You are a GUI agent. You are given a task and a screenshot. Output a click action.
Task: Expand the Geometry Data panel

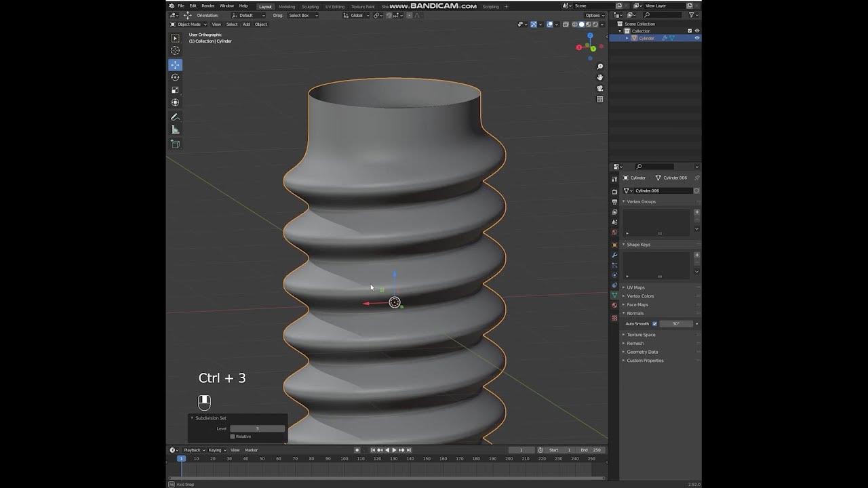(642, 352)
